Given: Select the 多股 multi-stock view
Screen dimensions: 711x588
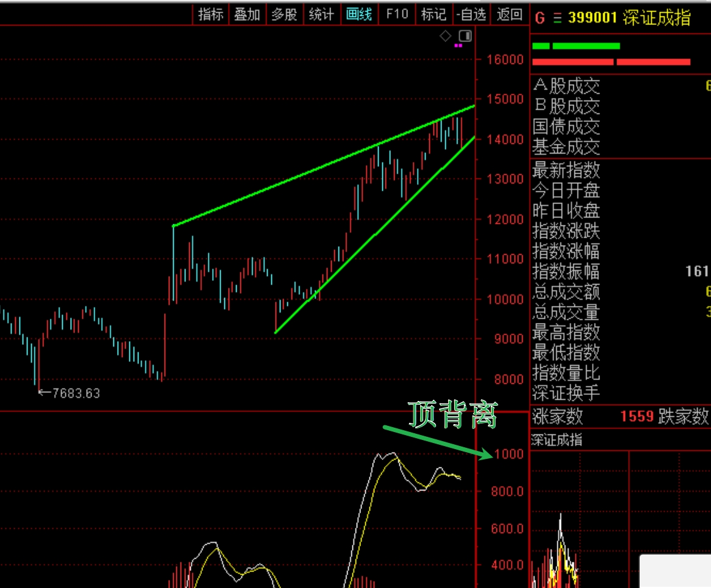Looking at the screenshot, I should tap(284, 15).
